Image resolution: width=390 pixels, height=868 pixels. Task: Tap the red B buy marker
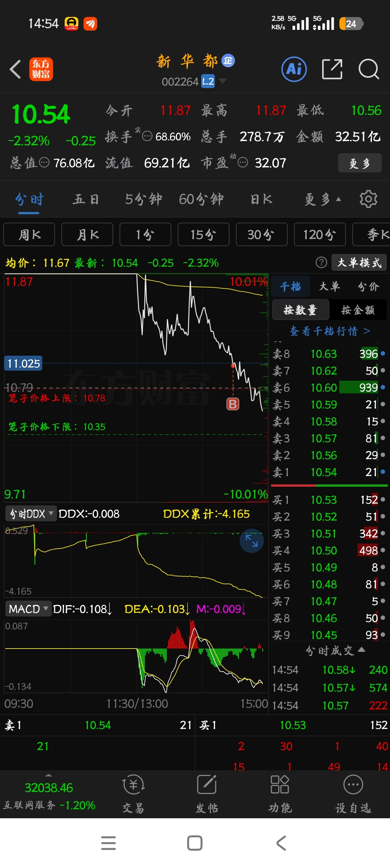(233, 404)
